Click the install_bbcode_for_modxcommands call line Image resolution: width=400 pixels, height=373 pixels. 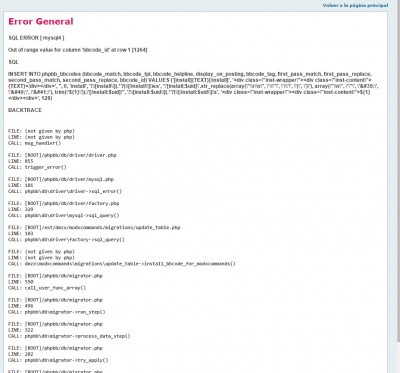click(122, 264)
